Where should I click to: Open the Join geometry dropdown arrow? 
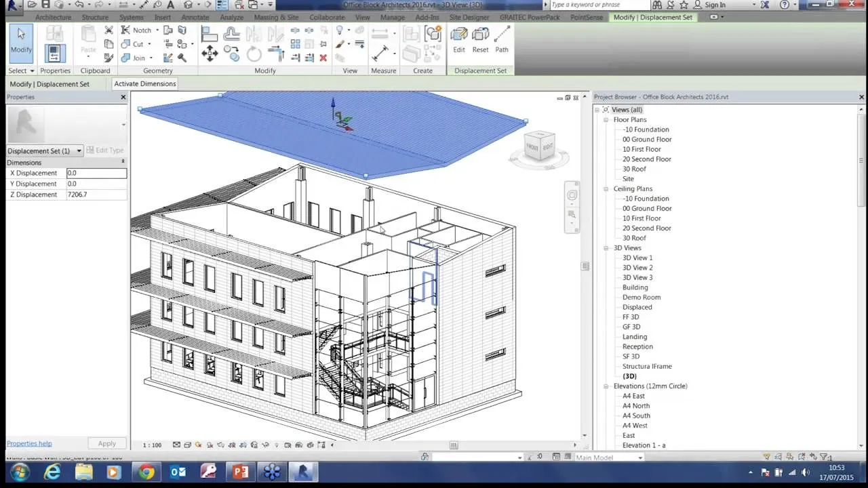pyautogui.click(x=151, y=58)
